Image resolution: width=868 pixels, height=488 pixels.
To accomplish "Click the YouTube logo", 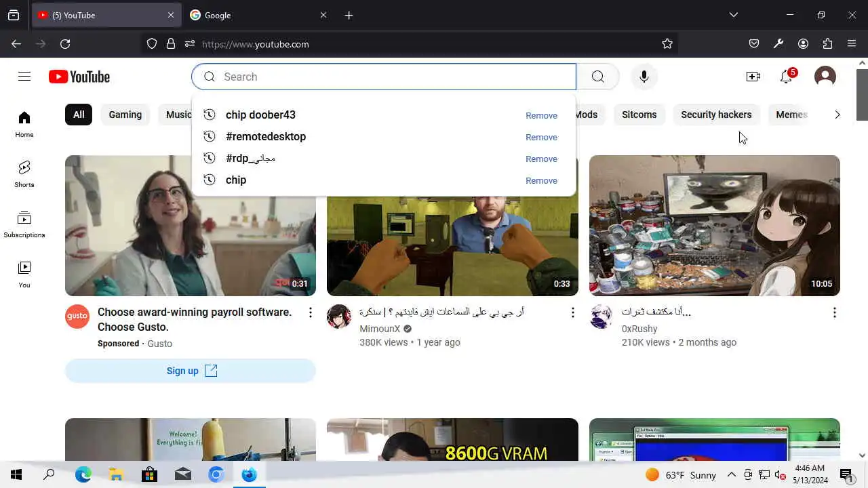I will tap(79, 77).
